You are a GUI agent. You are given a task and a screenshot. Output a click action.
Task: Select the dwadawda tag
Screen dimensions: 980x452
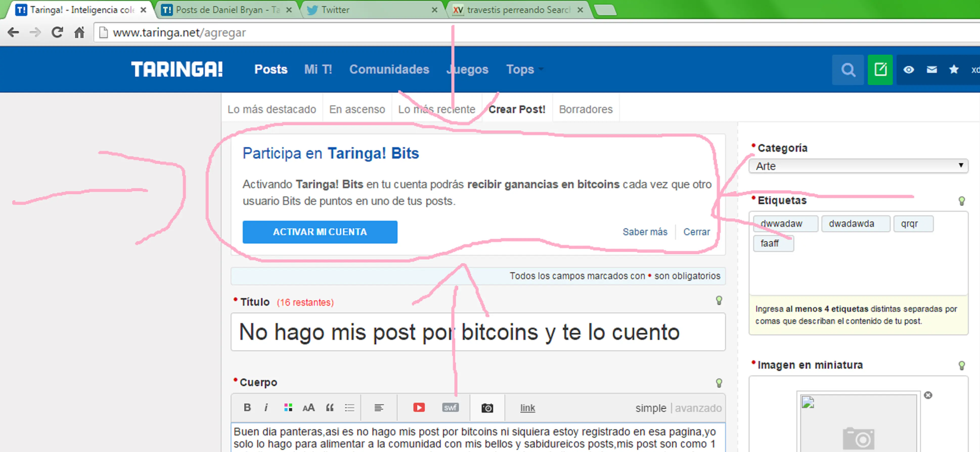point(856,223)
